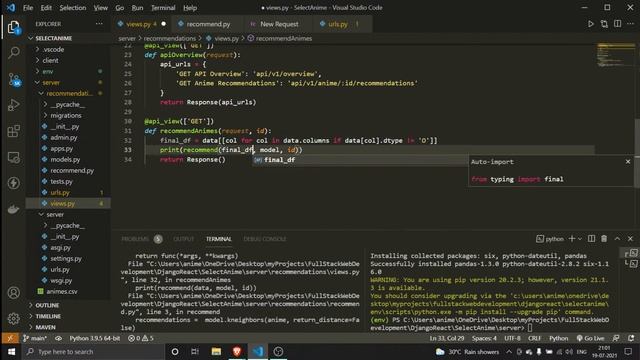Switch to the New Request tab

tap(279, 24)
